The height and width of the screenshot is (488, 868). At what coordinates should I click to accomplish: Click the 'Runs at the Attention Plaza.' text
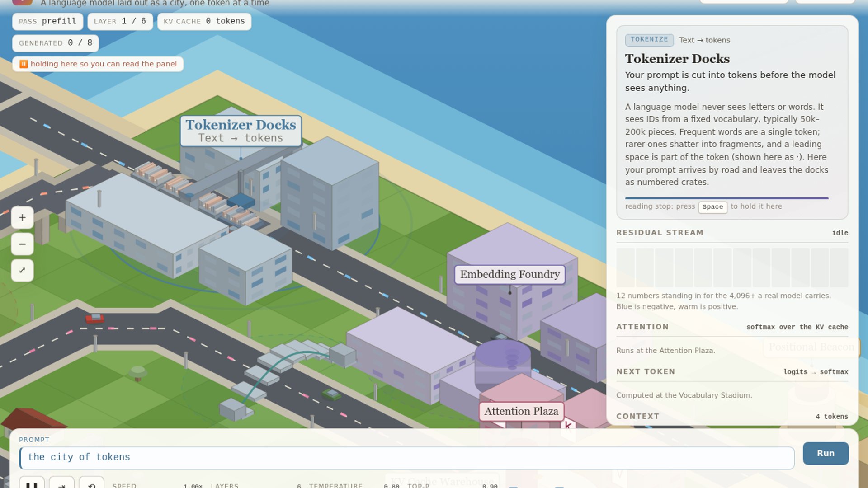pyautogui.click(x=665, y=351)
